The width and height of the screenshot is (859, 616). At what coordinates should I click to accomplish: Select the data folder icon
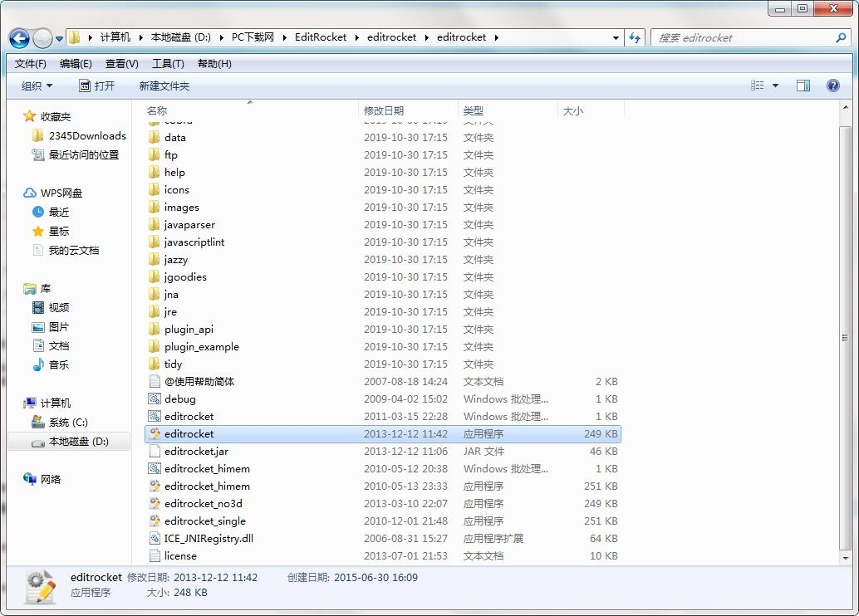pos(155,138)
